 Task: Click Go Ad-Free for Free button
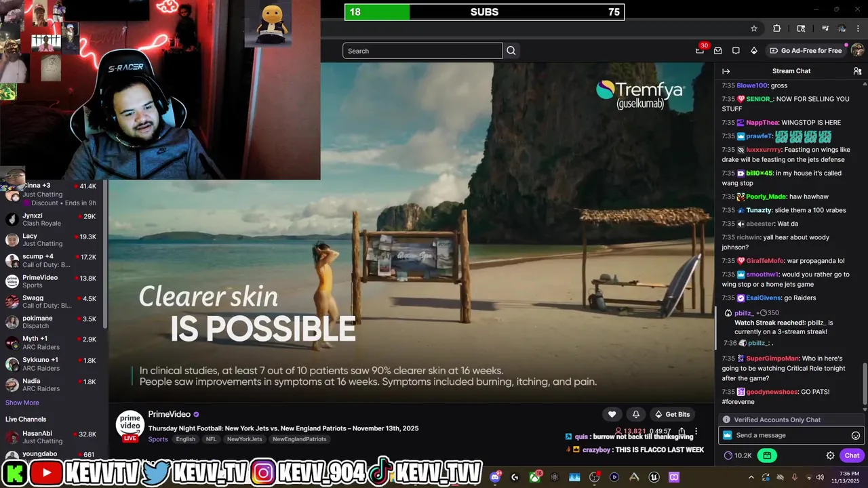(805, 51)
